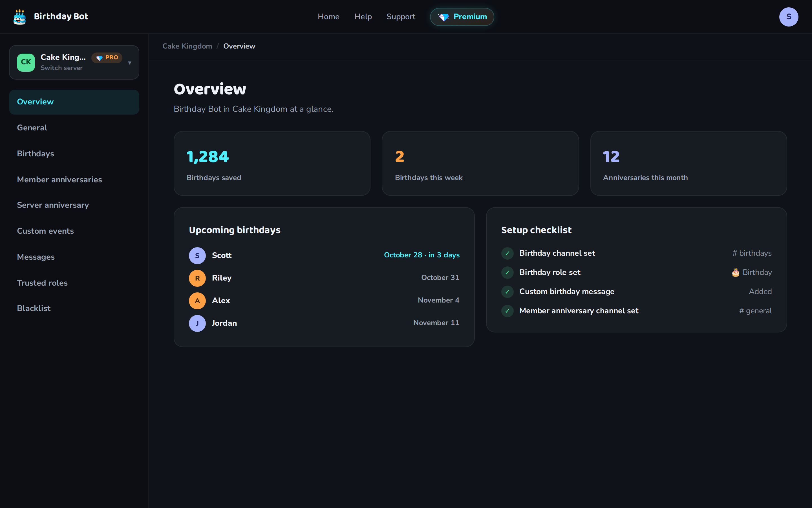Image resolution: width=812 pixels, height=508 pixels.
Task: Click checkmark beside Member anniversary channel set
Action: 507,311
